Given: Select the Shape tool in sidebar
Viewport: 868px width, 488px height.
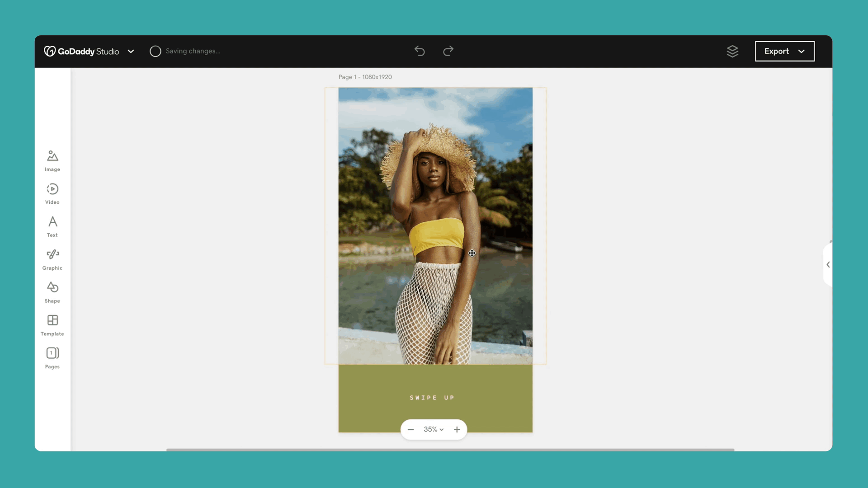Looking at the screenshot, I should 52,291.
